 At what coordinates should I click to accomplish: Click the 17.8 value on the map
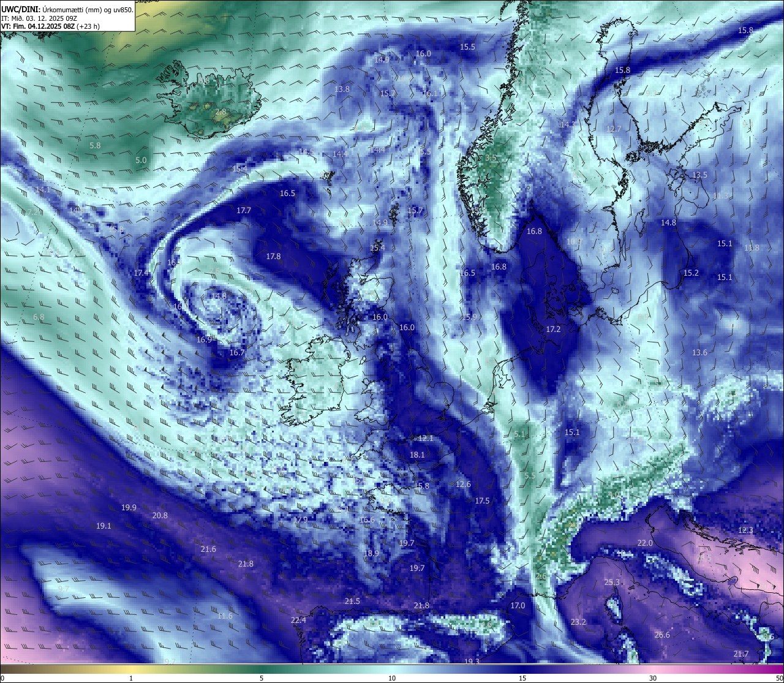pos(273,257)
